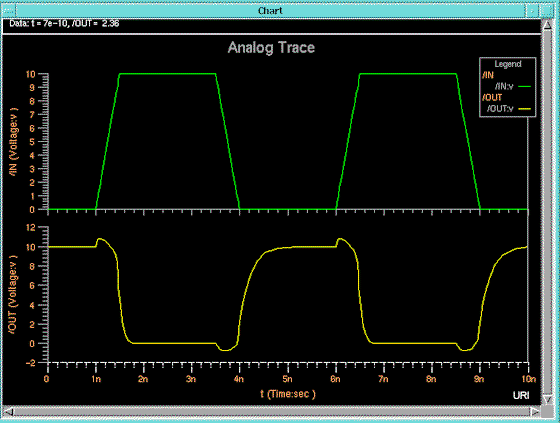The height and width of the screenshot is (423, 560).
Task: Select the /OUT:v yellow legend swatch
Action: pyautogui.click(x=524, y=109)
